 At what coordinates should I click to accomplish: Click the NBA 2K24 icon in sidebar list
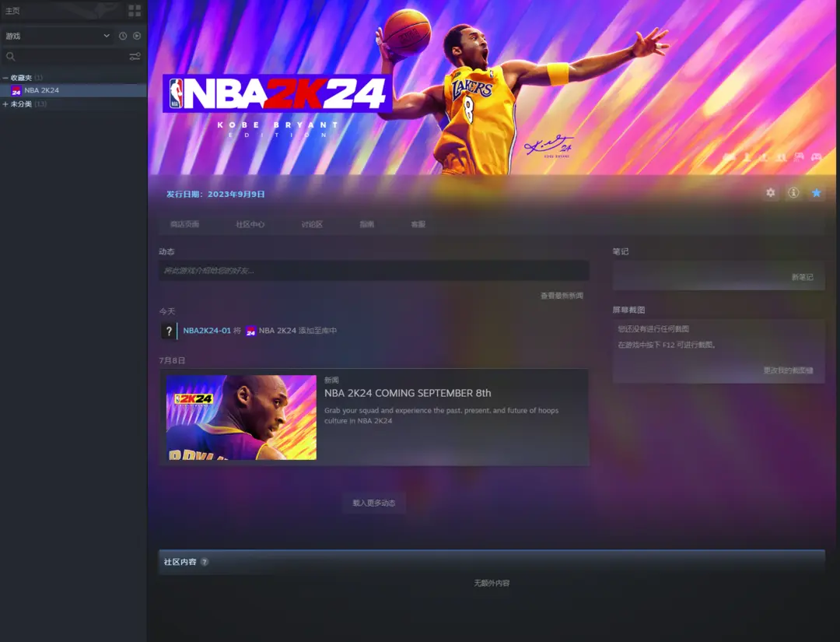tap(16, 90)
